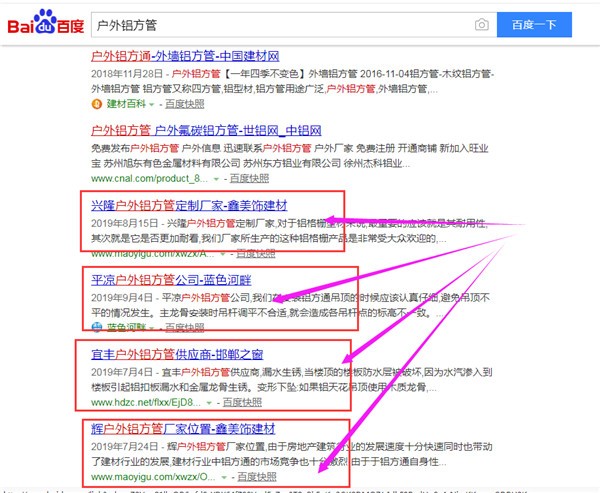Open camera image search icon
Screen dimensions: 600x493
click(482, 24)
